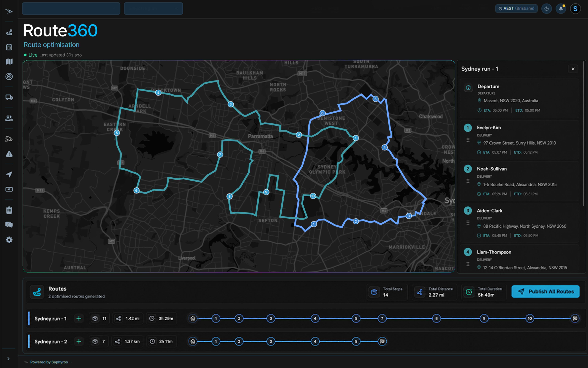588x368 pixels.
Task: Click home marker on Sydney run - 2 timeline
Action: coord(193,341)
